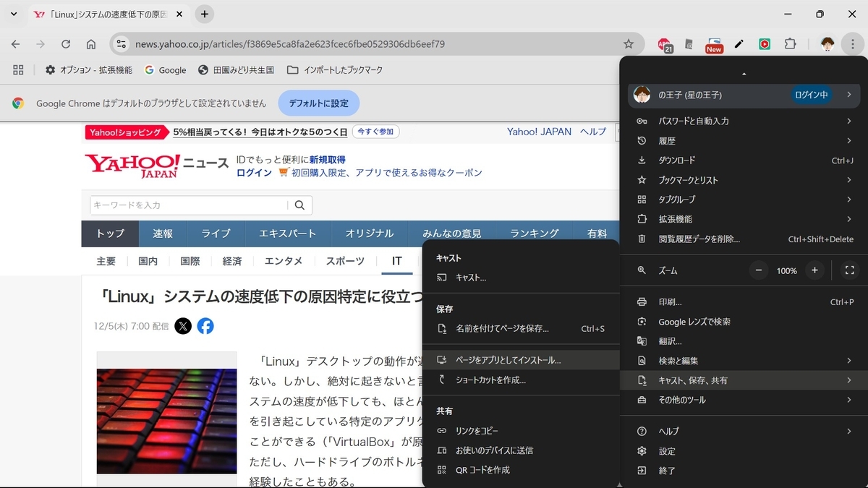The height and width of the screenshot is (488, 868).
Task: Open the extensions puzzle-piece icon
Action: [791, 44]
